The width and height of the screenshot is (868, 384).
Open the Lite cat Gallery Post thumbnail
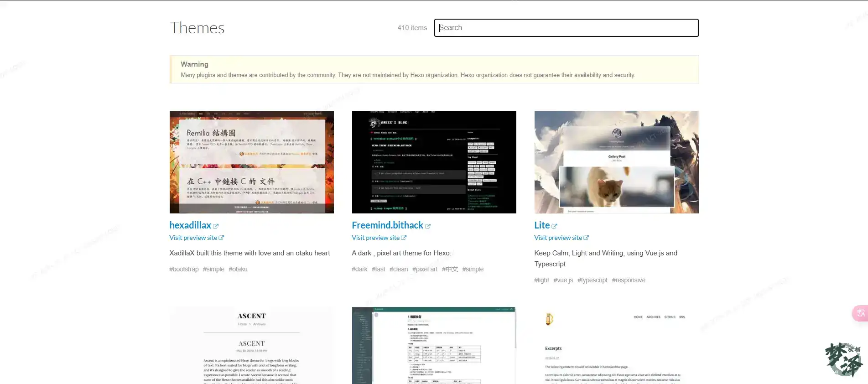(x=616, y=162)
